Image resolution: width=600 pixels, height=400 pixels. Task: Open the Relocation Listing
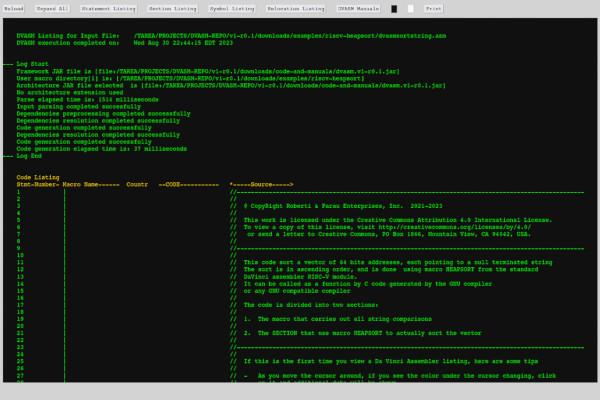301,8
